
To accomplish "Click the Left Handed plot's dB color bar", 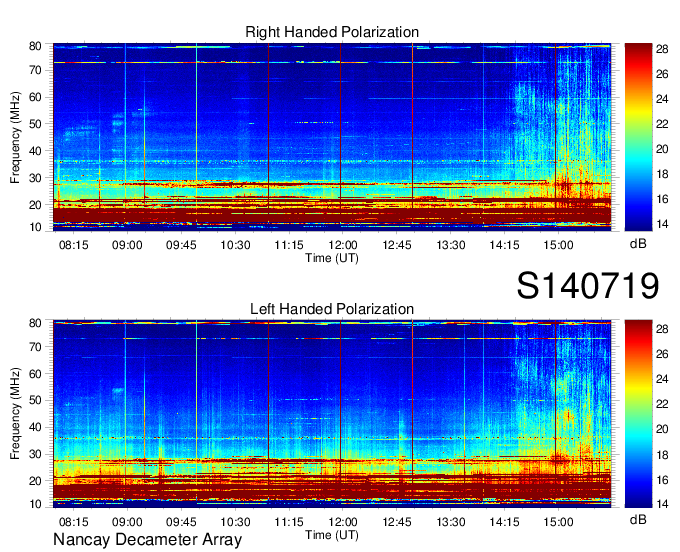I will (x=638, y=414).
